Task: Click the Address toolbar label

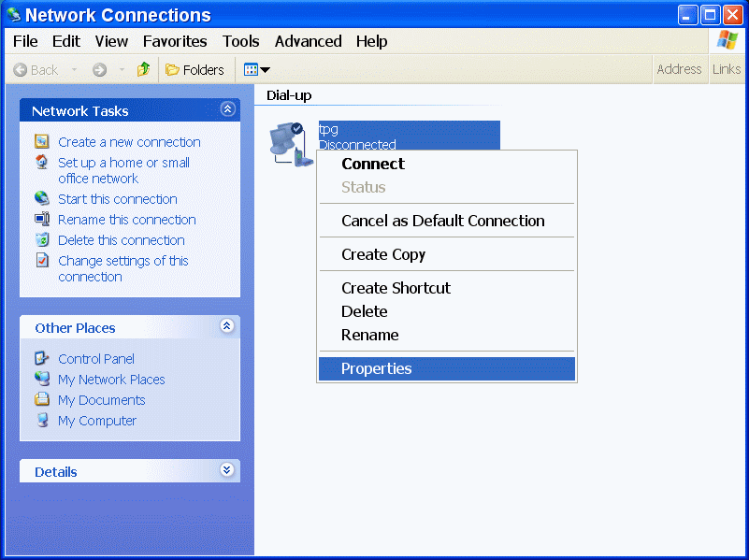Action: click(x=679, y=69)
